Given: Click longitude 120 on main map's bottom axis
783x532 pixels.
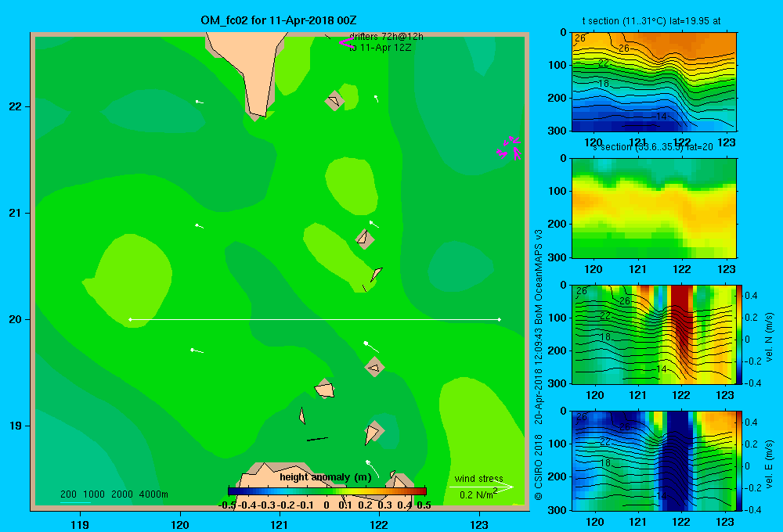Looking at the screenshot, I should pyautogui.click(x=180, y=524).
